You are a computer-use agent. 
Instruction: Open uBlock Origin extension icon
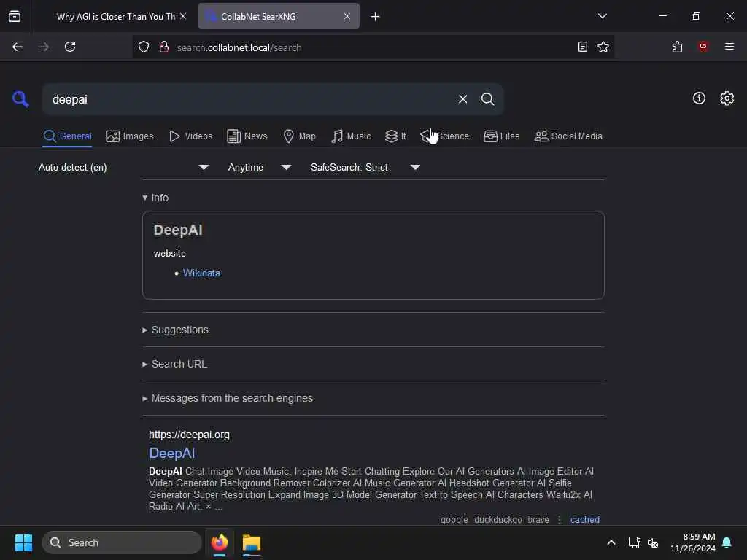(x=703, y=47)
